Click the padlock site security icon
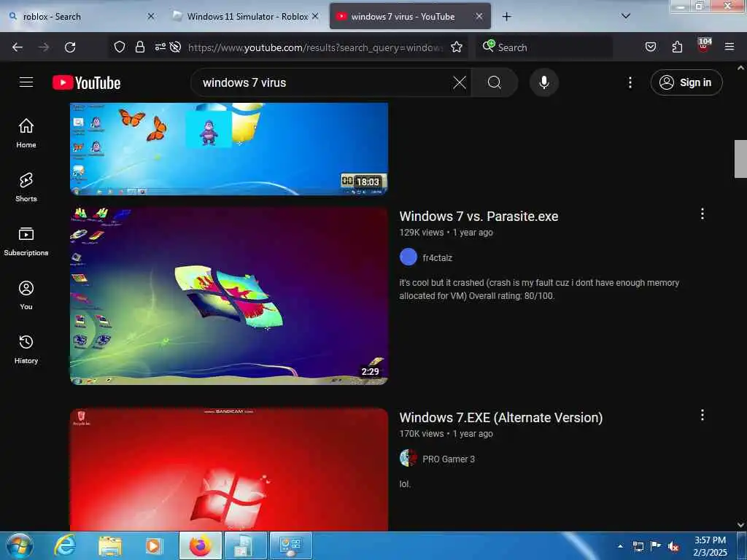This screenshot has width=747, height=560. pyautogui.click(x=139, y=47)
